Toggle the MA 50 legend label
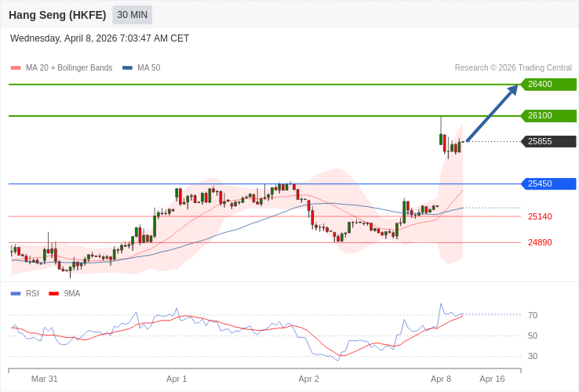 pyautogui.click(x=148, y=68)
